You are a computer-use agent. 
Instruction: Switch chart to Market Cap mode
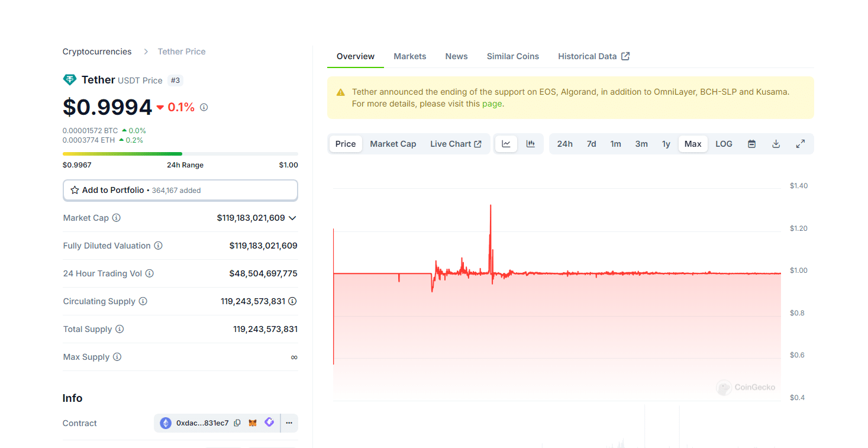click(393, 144)
